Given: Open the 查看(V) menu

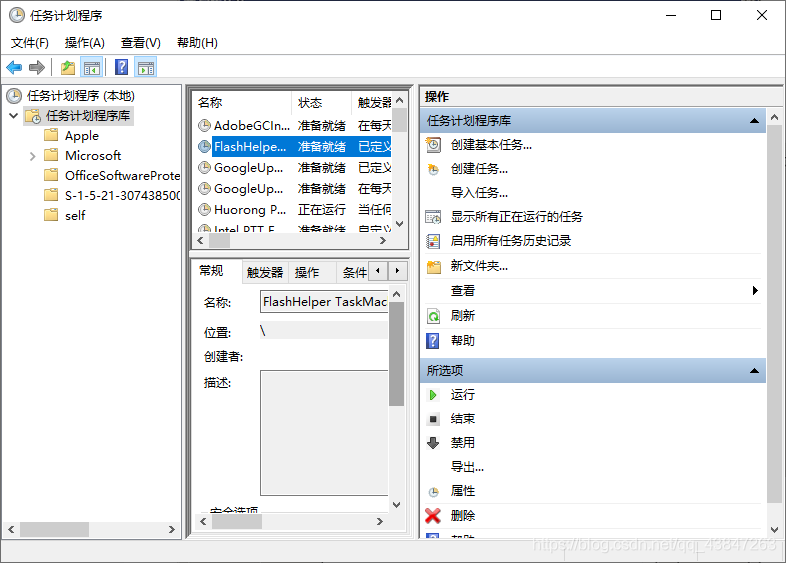Looking at the screenshot, I should coord(141,43).
